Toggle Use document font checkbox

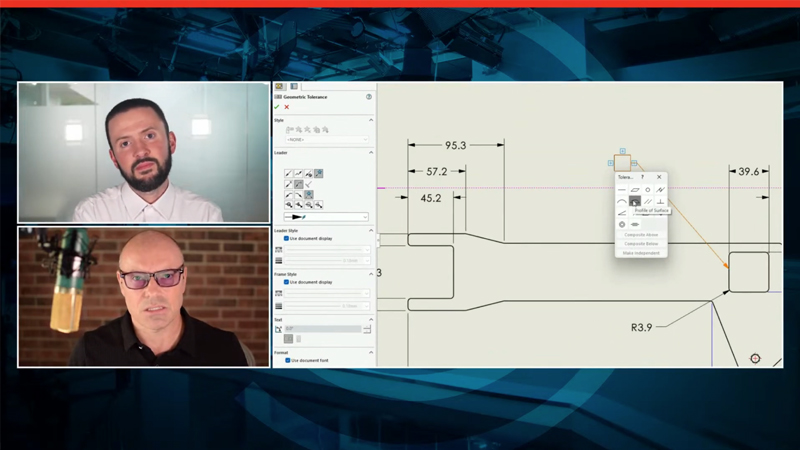[287, 360]
